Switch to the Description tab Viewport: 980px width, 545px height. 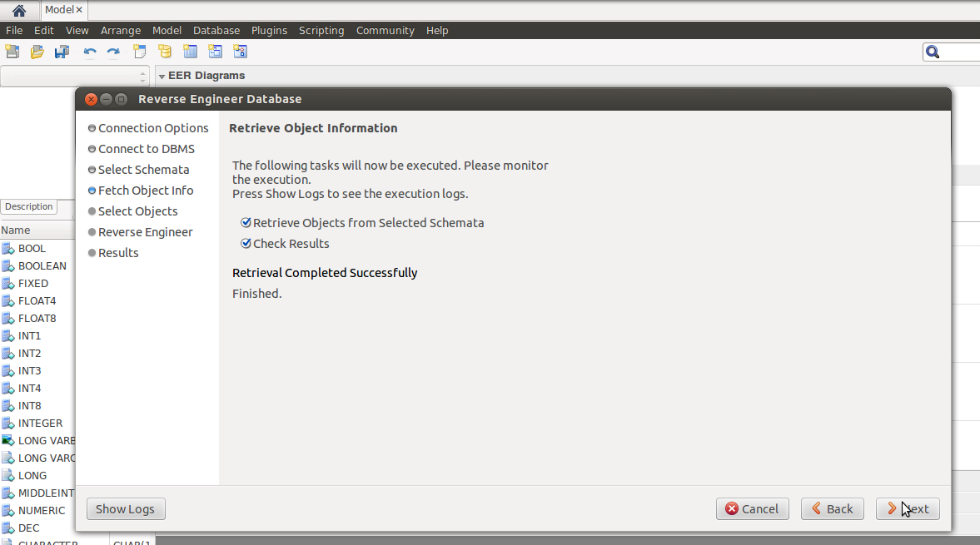coord(27,206)
